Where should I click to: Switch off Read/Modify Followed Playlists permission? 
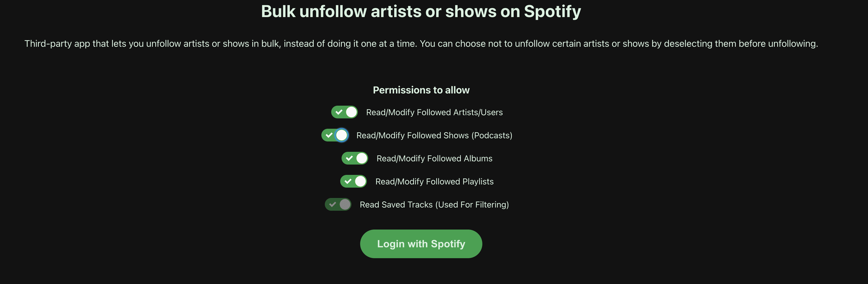(x=354, y=182)
